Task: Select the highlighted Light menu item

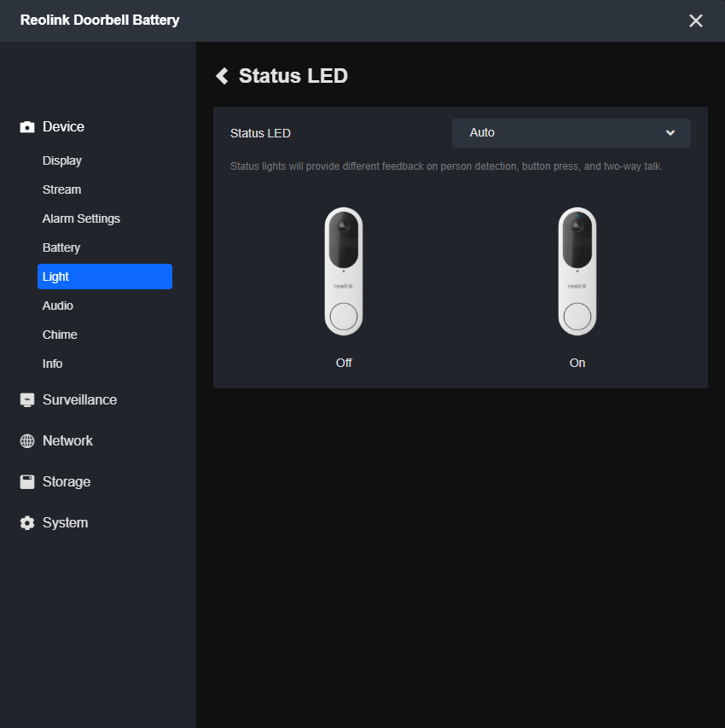Action: (x=105, y=277)
